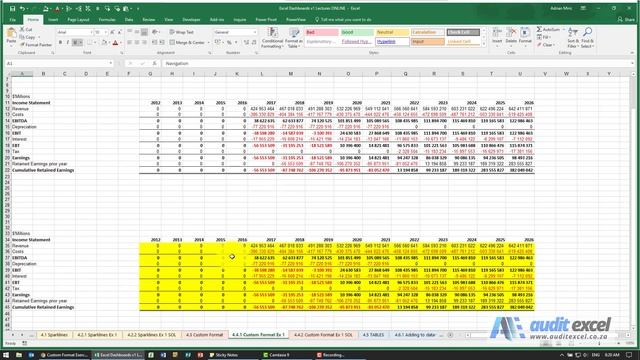The width and height of the screenshot is (640, 360).
Task: Click AutoSum
Action: click(x=548, y=30)
